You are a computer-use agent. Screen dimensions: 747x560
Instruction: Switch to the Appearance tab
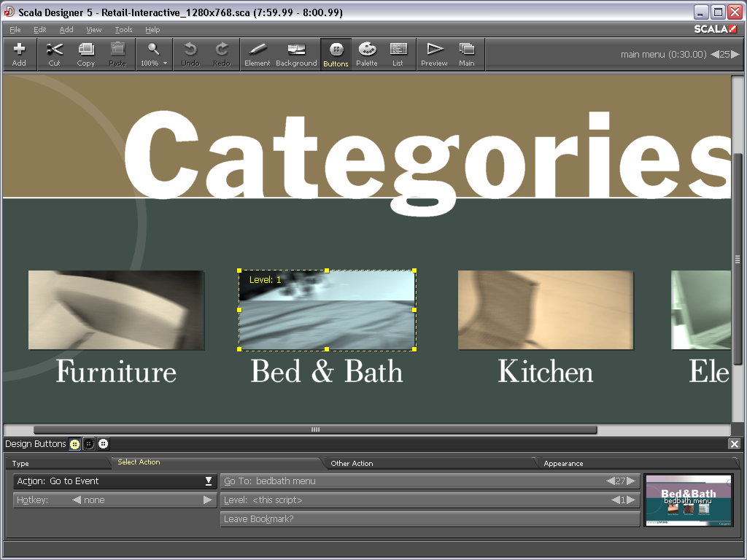[563, 463]
